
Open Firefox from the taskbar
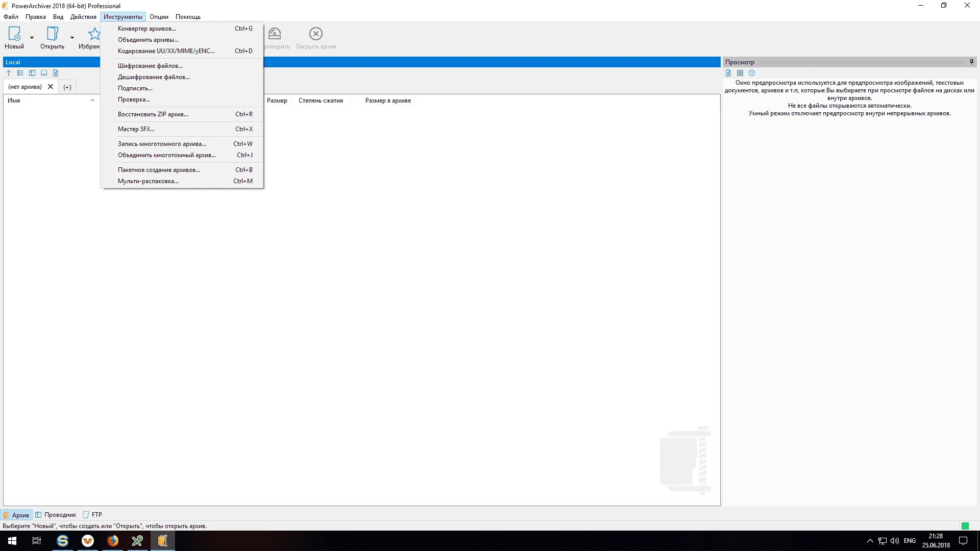[112, 541]
